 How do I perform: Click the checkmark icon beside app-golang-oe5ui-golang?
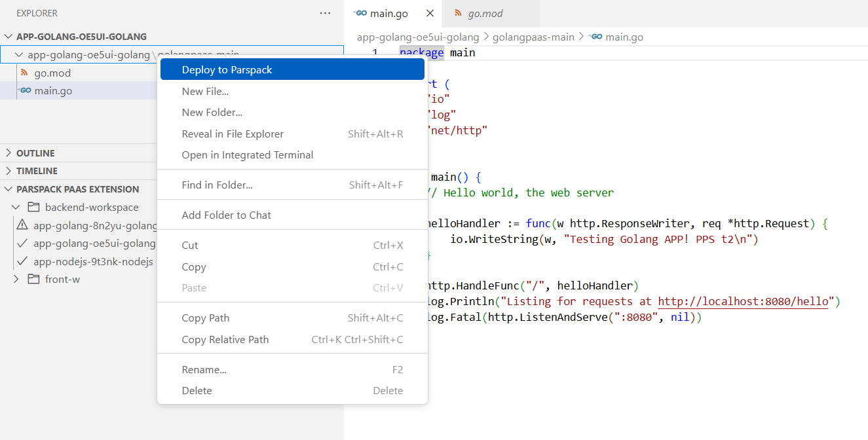point(22,244)
